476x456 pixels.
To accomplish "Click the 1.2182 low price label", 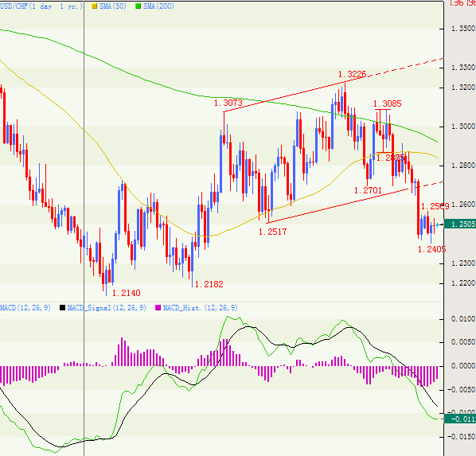I will (x=209, y=284).
